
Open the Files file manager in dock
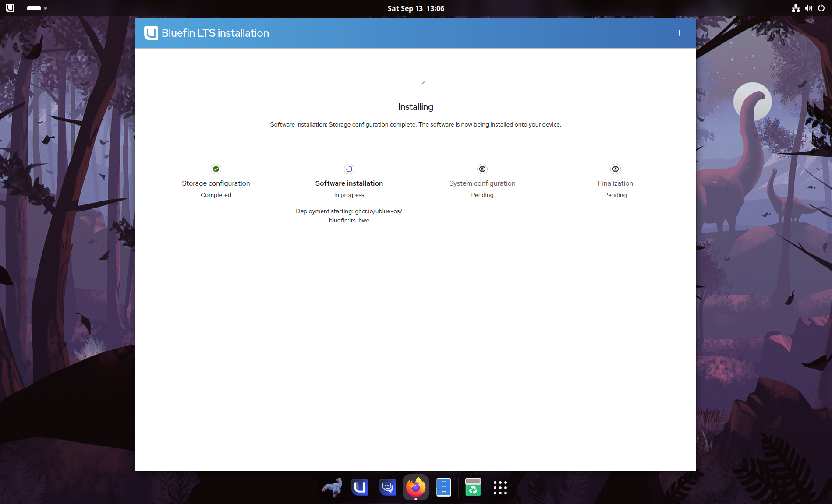444,487
